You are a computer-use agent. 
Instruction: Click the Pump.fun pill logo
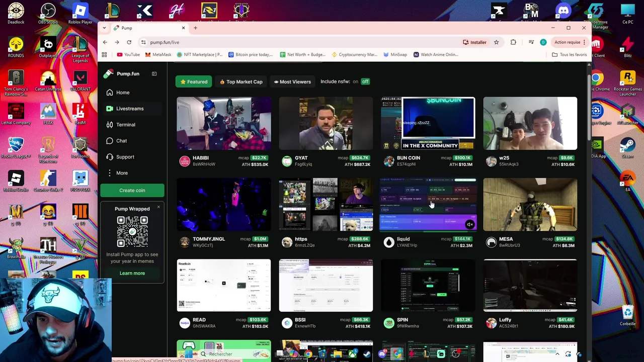[108, 74]
